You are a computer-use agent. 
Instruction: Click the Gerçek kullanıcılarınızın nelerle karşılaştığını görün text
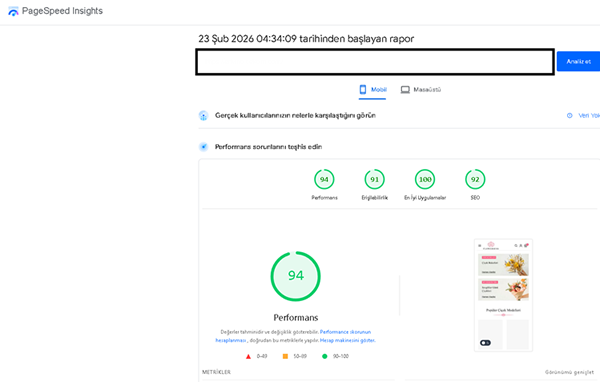pyautogui.click(x=295, y=115)
